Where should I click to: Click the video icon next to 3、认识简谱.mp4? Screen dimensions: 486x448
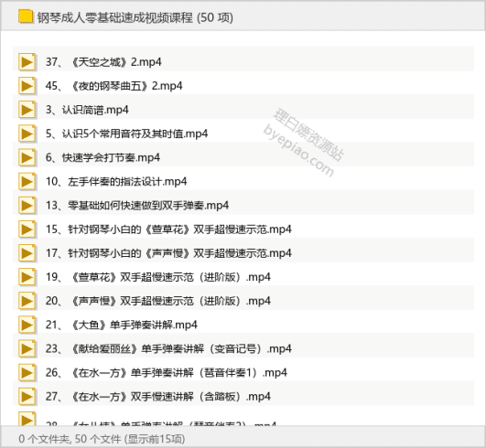coord(27,110)
